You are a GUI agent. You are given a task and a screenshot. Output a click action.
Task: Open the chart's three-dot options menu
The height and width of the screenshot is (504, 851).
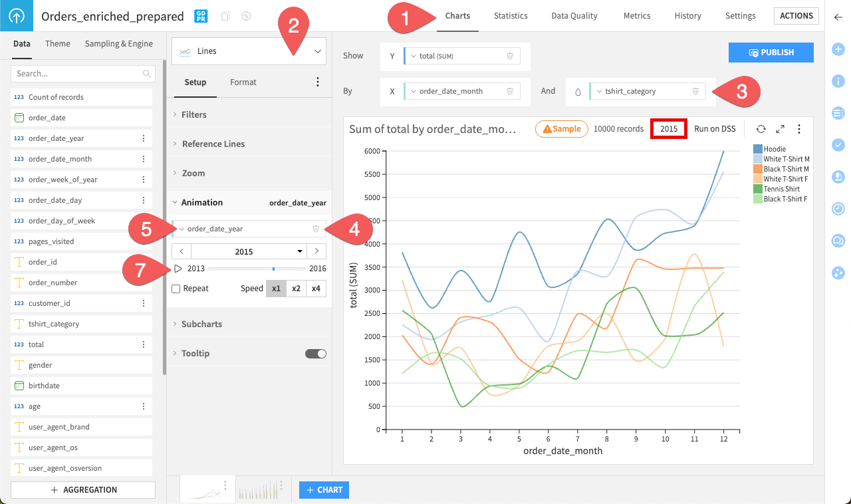798,128
